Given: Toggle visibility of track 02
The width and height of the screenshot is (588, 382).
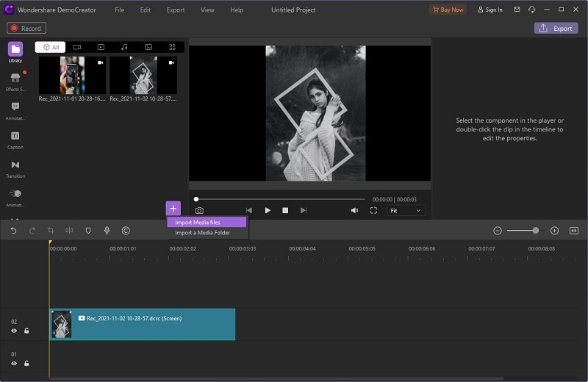Looking at the screenshot, I should point(14,331).
